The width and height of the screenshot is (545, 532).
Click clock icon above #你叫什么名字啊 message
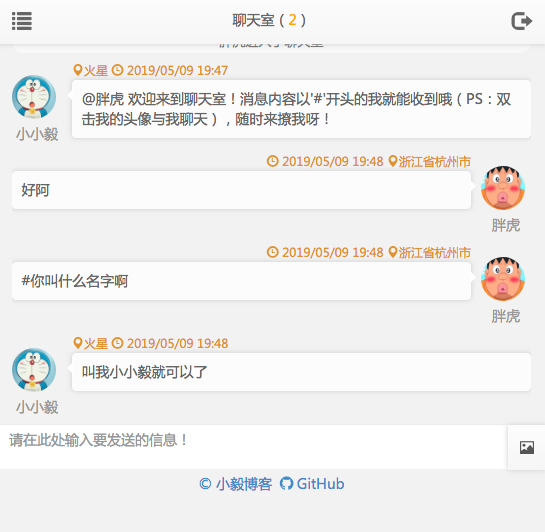(x=272, y=252)
